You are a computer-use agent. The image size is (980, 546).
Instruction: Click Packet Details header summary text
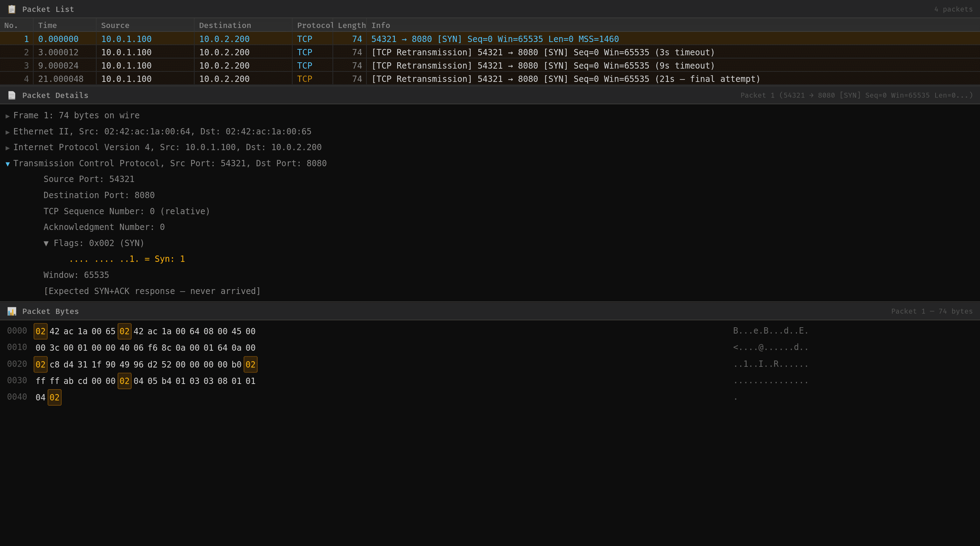[x=856, y=95]
